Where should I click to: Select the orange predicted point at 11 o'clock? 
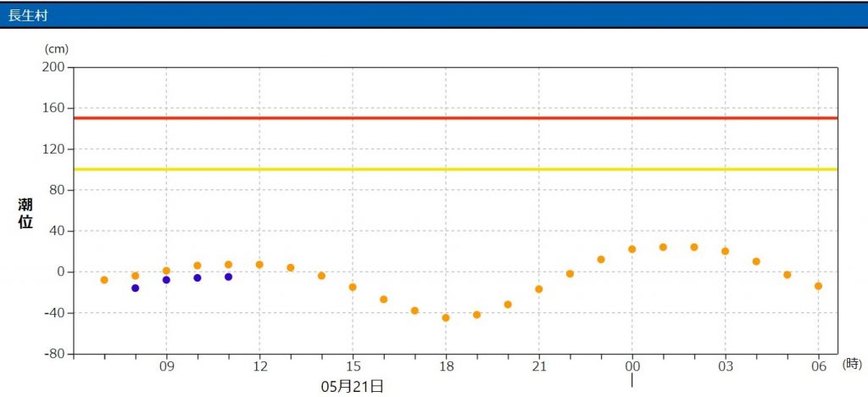(228, 265)
